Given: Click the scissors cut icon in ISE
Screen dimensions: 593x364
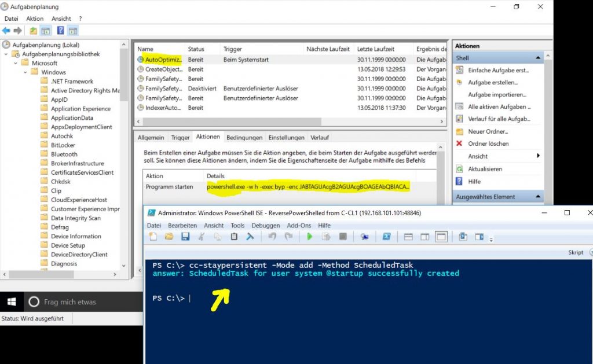Looking at the screenshot, I should tap(201, 237).
